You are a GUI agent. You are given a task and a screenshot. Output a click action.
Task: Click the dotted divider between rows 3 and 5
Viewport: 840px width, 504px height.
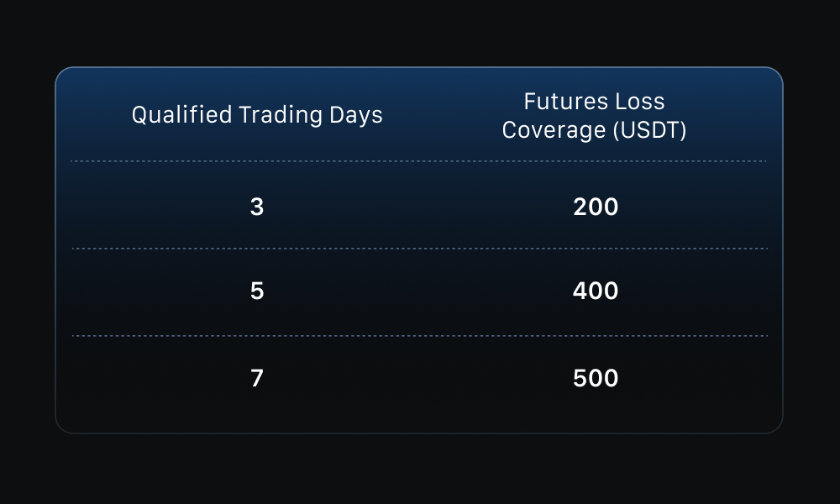click(x=418, y=249)
